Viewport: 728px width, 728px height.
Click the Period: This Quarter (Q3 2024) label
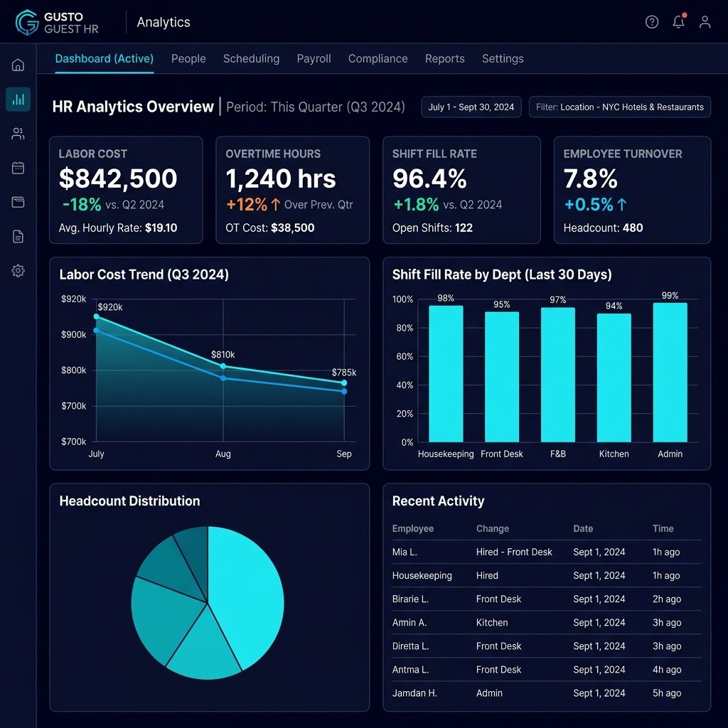(x=315, y=107)
